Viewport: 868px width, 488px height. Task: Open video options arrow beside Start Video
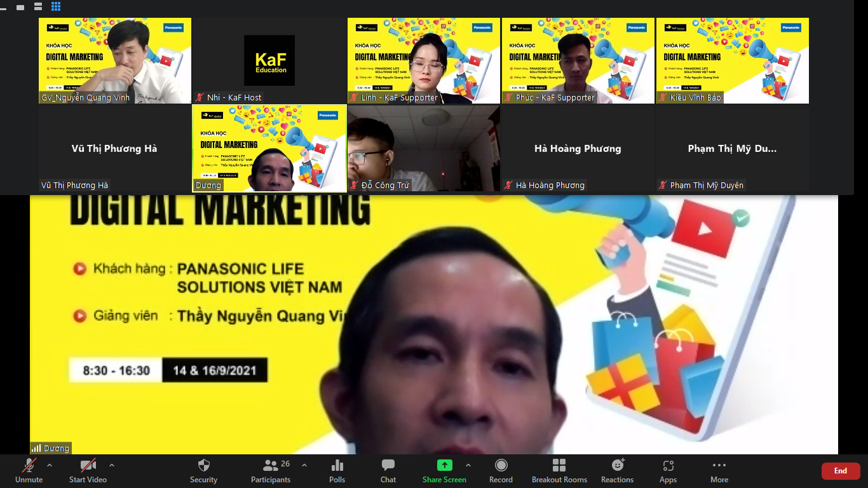pos(112,465)
